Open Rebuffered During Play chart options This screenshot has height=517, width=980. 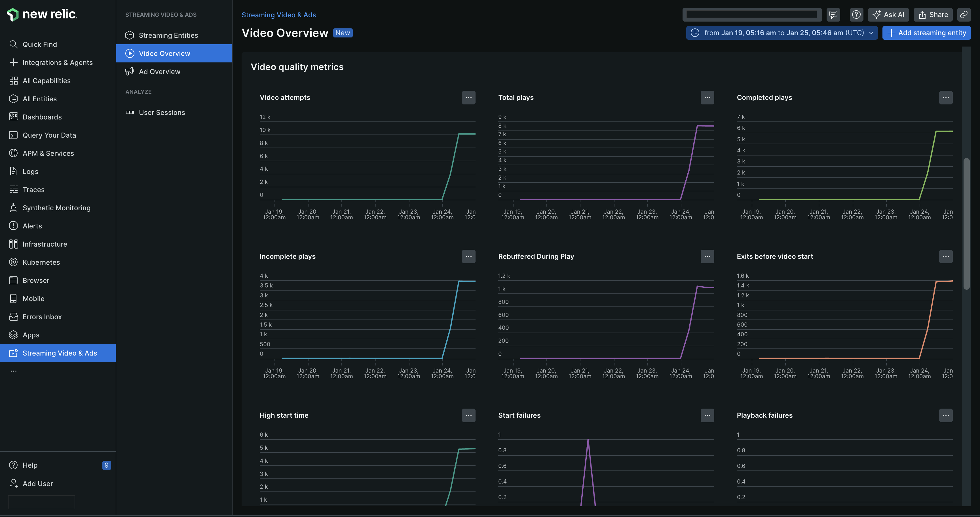click(x=707, y=257)
